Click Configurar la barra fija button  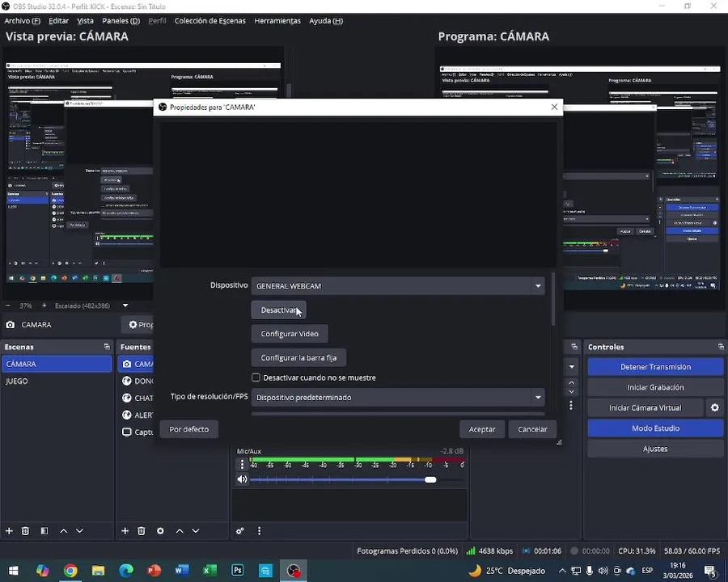(x=298, y=358)
